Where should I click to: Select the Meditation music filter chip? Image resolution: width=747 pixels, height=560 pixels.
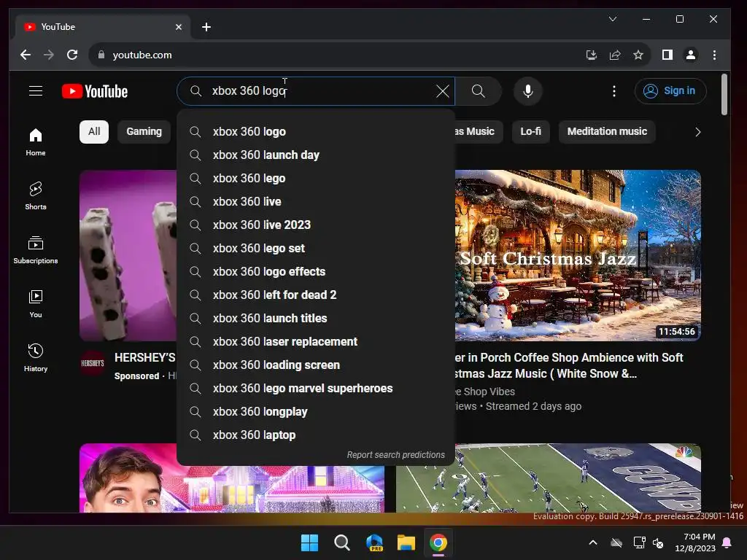tap(607, 131)
